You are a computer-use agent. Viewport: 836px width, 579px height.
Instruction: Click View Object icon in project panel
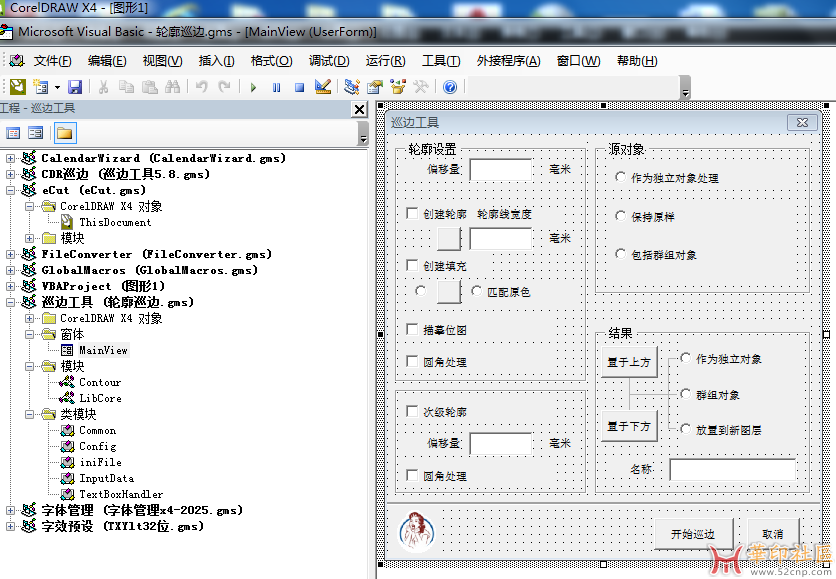(36, 133)
